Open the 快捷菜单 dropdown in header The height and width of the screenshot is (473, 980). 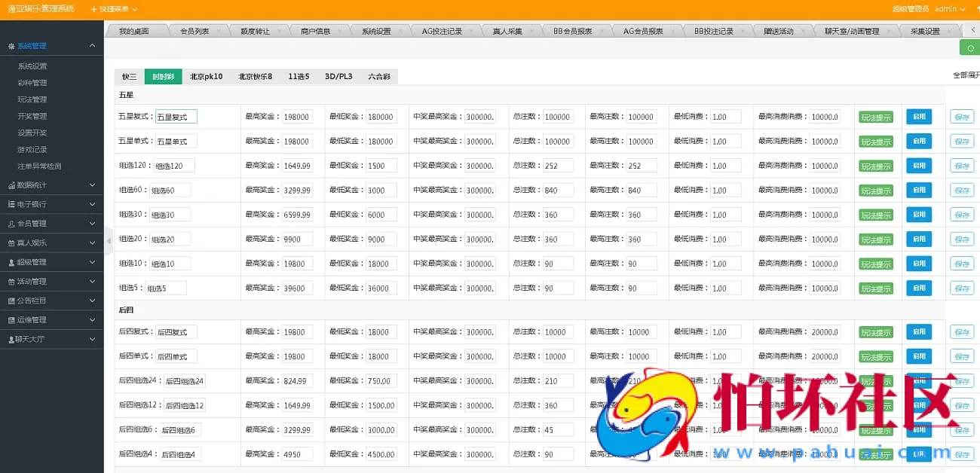(113, 9)
